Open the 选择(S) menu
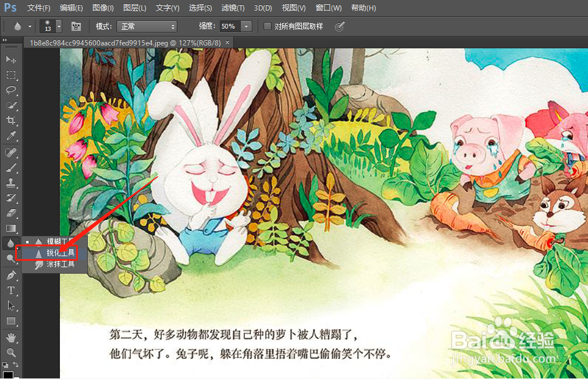The image size is (588, 379). tap(200, 8)
